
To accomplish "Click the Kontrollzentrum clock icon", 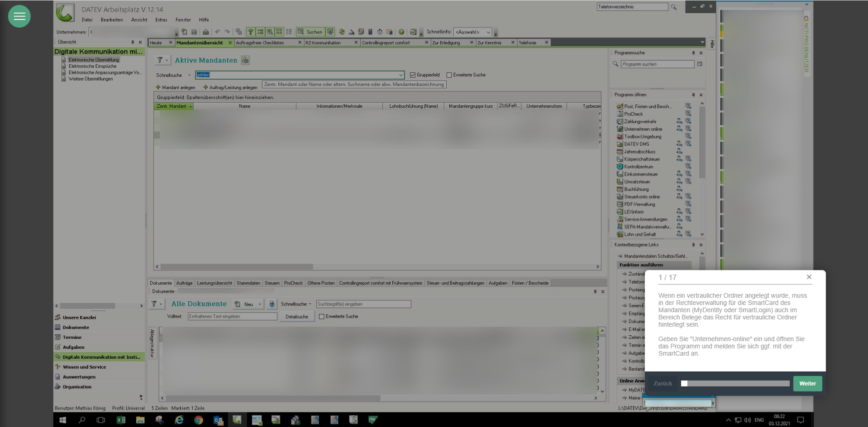I will (620, 167).
